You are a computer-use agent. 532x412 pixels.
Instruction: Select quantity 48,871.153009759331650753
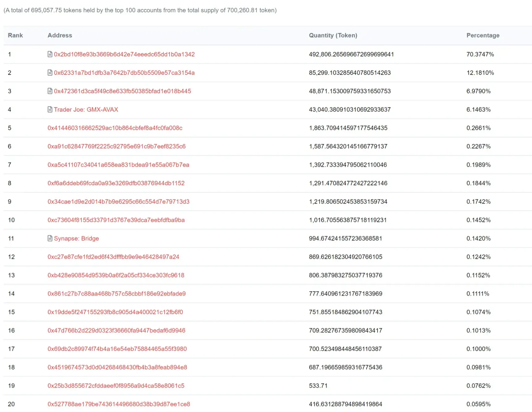click(x=350, y=91)
